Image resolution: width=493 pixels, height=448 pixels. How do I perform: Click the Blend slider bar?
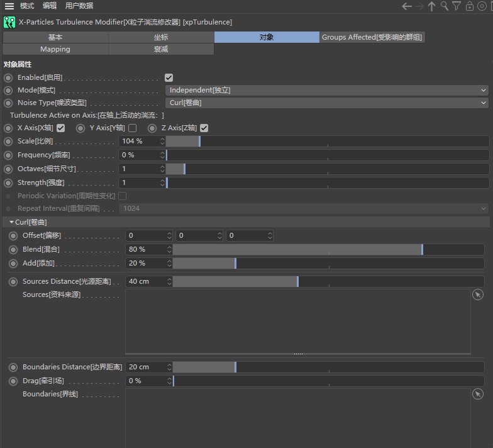point(328,249)
